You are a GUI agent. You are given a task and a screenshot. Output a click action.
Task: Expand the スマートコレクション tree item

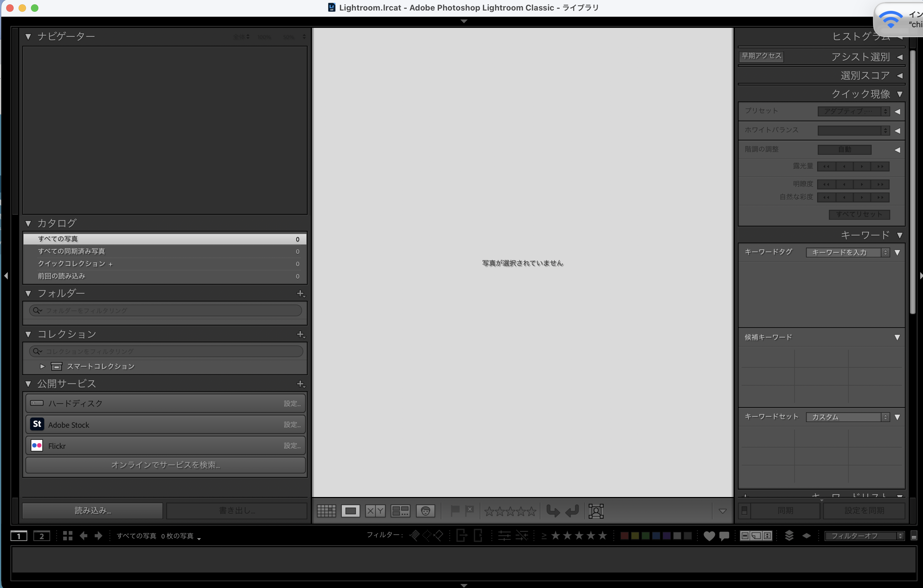[42, 366]
